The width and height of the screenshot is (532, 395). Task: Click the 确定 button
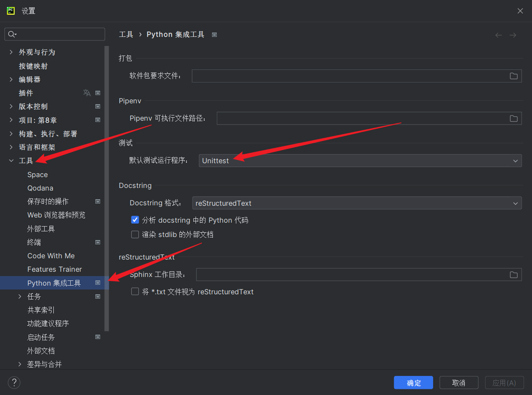click(x=413, y=382)
